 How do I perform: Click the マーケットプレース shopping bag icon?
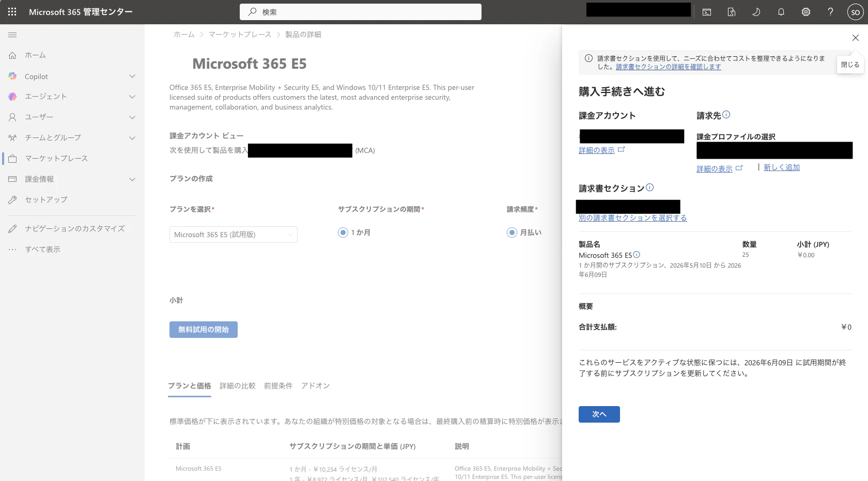[x=12, y=159]
